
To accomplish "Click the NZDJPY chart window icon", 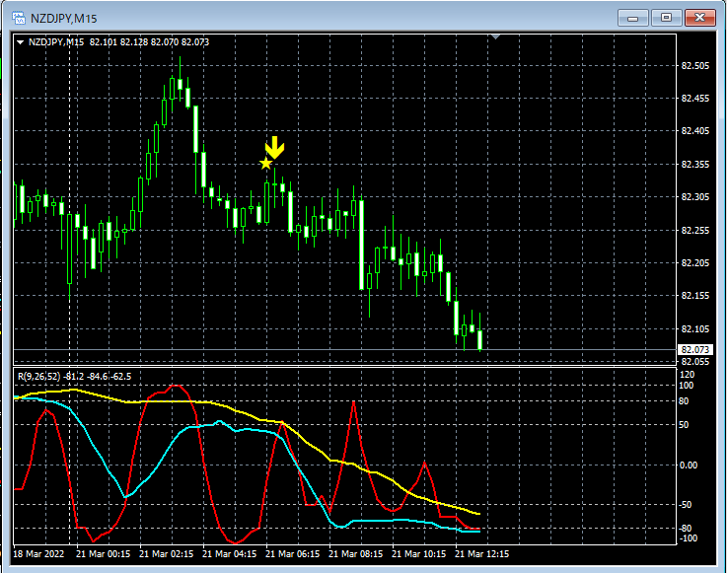I will coord(19,18).
